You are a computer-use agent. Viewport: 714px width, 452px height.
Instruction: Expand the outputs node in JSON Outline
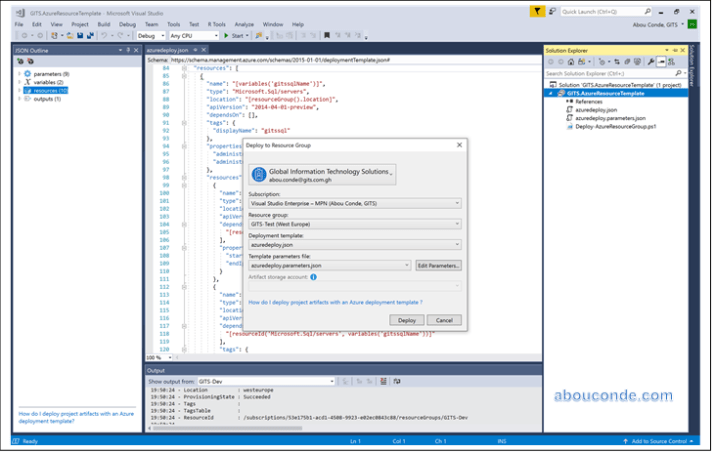[19, 99]
